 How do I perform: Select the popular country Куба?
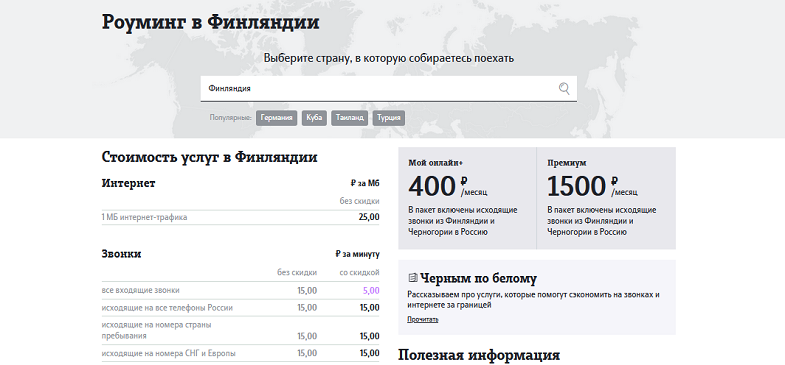click(x=314, y=118)
